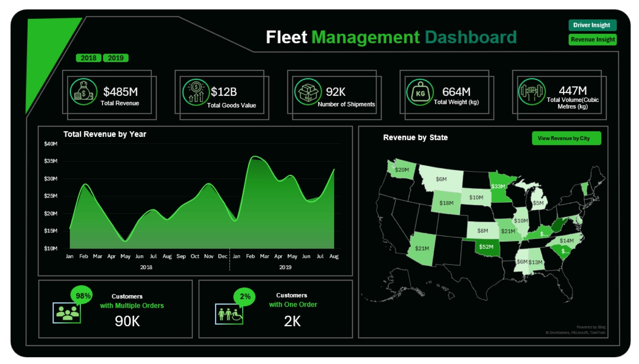
Task: Toggle the 2019 year slicer
Action: (116, 58)
